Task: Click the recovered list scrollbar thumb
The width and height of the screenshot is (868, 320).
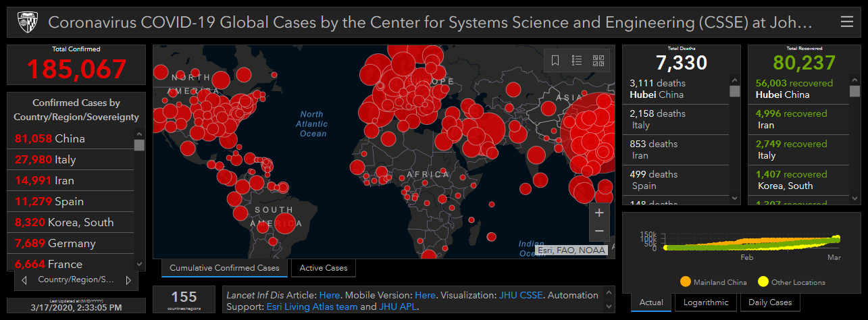Action: pyautogui.click(x=853, y=91)
